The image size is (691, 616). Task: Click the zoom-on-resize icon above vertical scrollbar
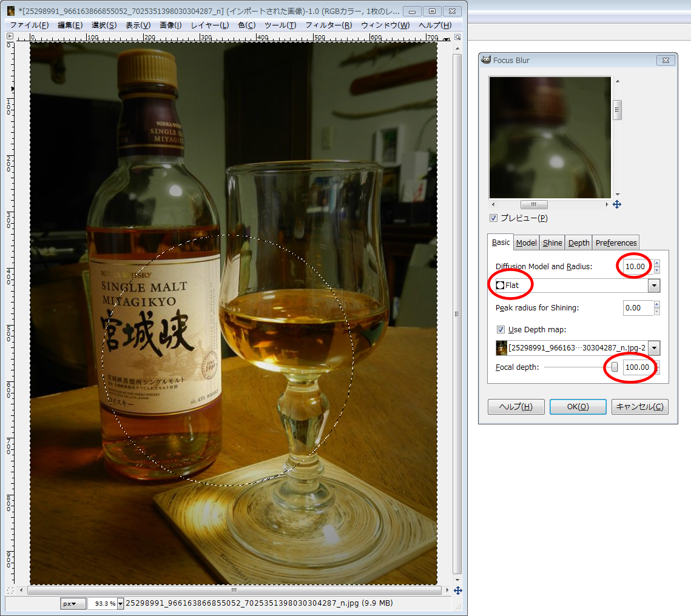pos(447,38)
